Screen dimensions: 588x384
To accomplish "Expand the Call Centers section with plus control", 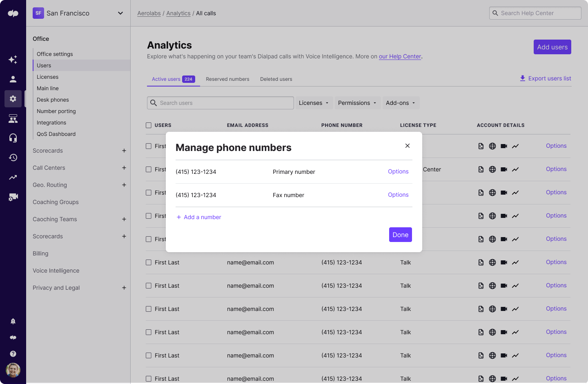I will tap(124, 168).
